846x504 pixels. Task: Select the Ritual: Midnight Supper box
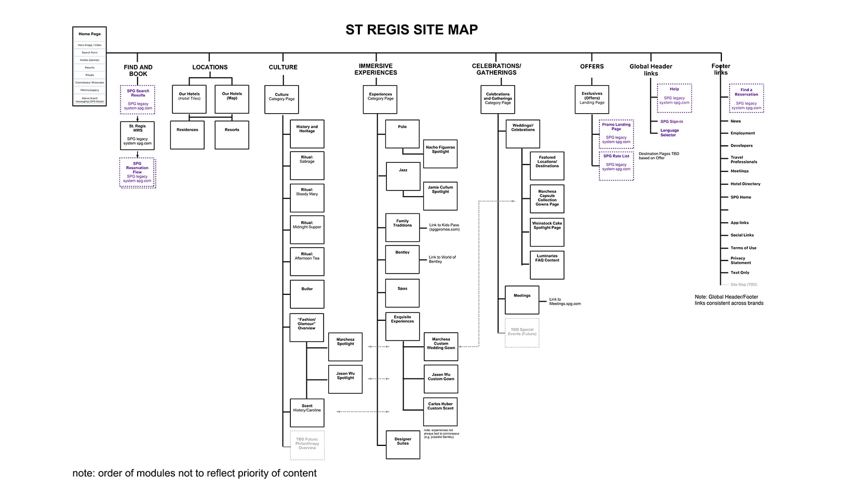[307, 230]
